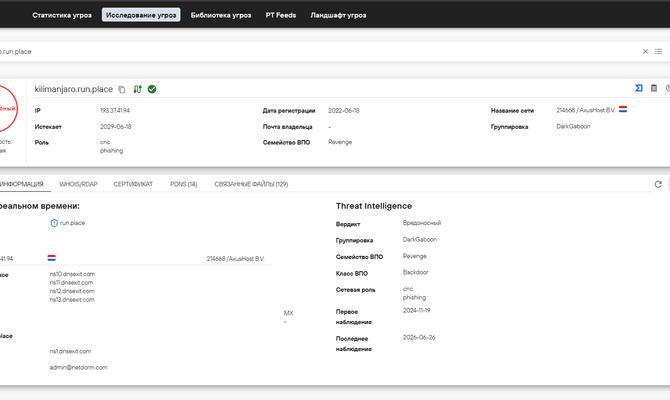
Task: Focus the search query input field
Action: click(316, 51)
